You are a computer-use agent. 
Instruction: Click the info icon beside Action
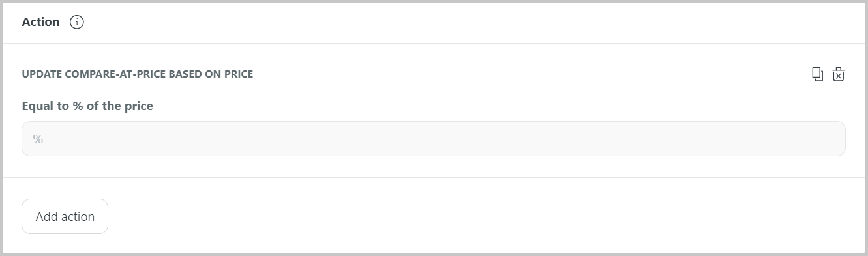click(x=77, y=22)
